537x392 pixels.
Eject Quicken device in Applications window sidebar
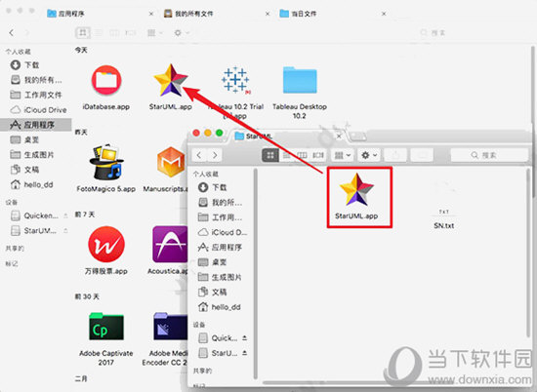click(65, 216)
